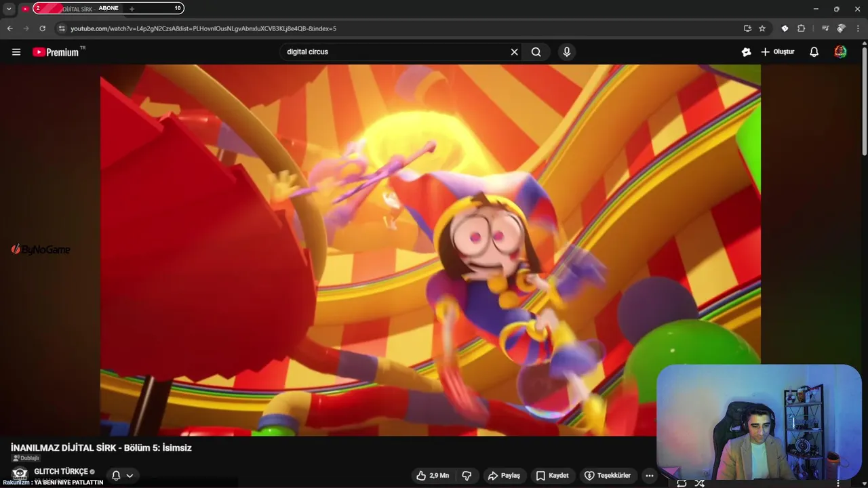Viewport: 868px width, 488px height.
Task: Dislike the video
Action: [x=467, y=476]
